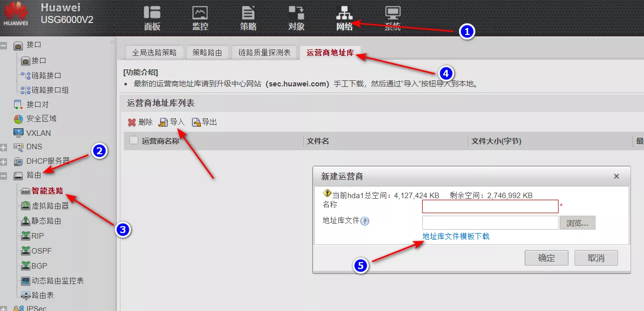Switch to the 全局选路策略 tab
The width and height of the screenshot is (644, 311).
154,52
